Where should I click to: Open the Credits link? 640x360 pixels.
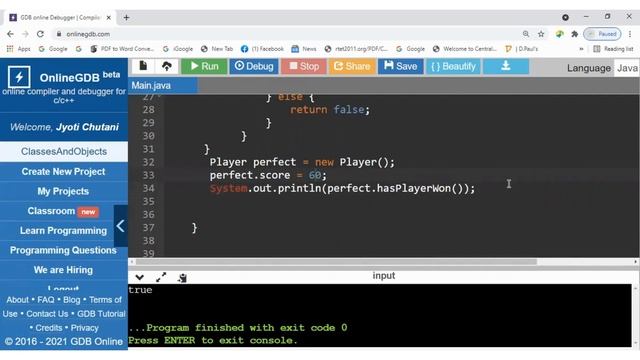point(49,328)
